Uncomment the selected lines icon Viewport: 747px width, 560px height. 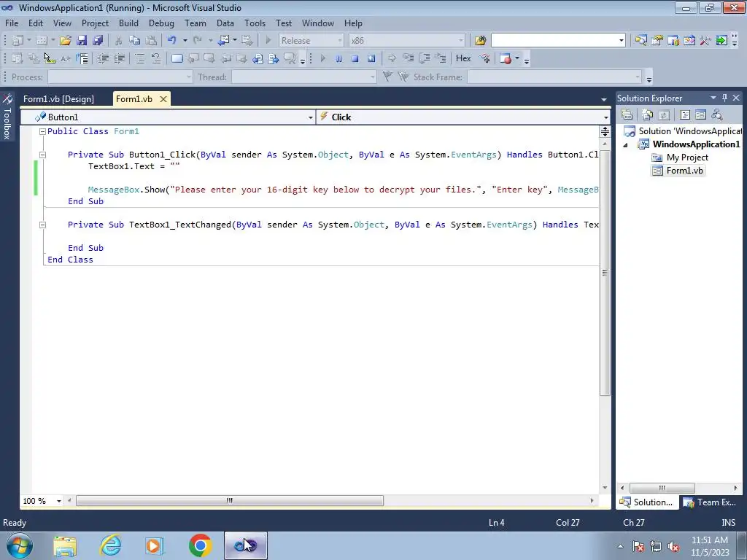click(x=156, y=58)
